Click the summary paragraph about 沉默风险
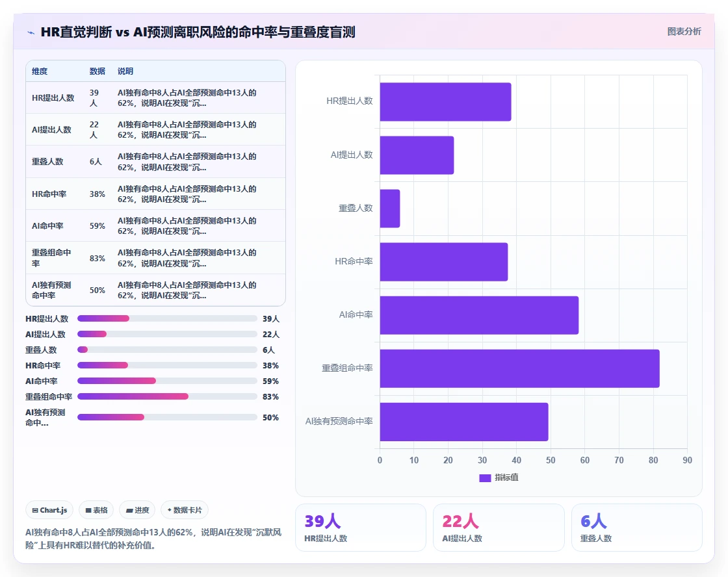728x577 pixels. coord(153,539)
